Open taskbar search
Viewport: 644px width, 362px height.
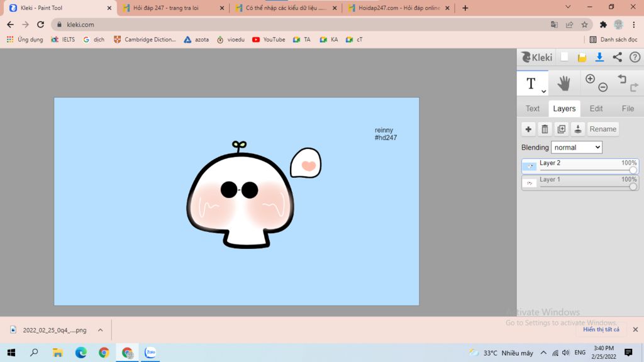click(x=34, y=353)
